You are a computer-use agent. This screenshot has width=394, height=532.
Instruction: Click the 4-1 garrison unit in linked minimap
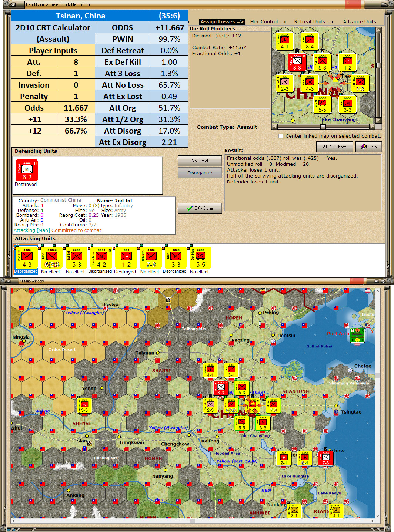click(284, 41)
